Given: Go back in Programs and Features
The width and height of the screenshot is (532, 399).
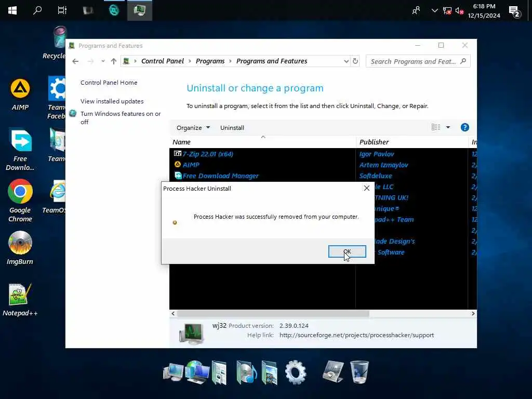Looking at the screenshot, I should tap(75, 61).
